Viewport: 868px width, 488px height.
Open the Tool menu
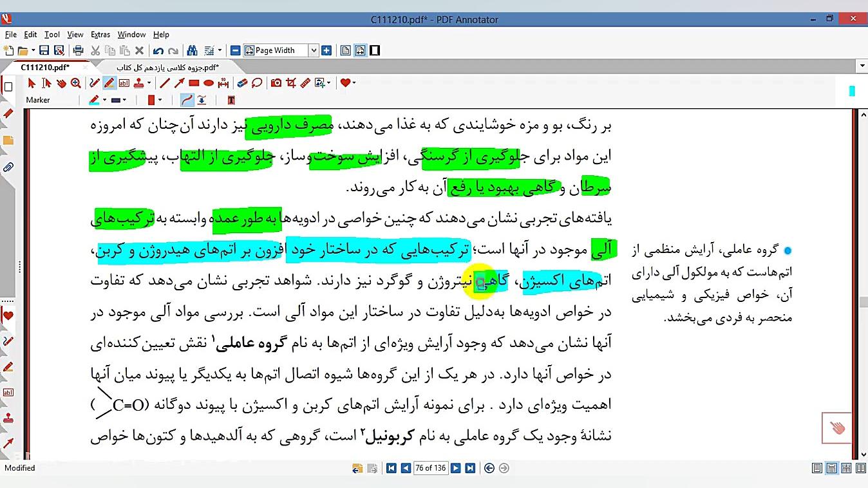tap(52, 34)
